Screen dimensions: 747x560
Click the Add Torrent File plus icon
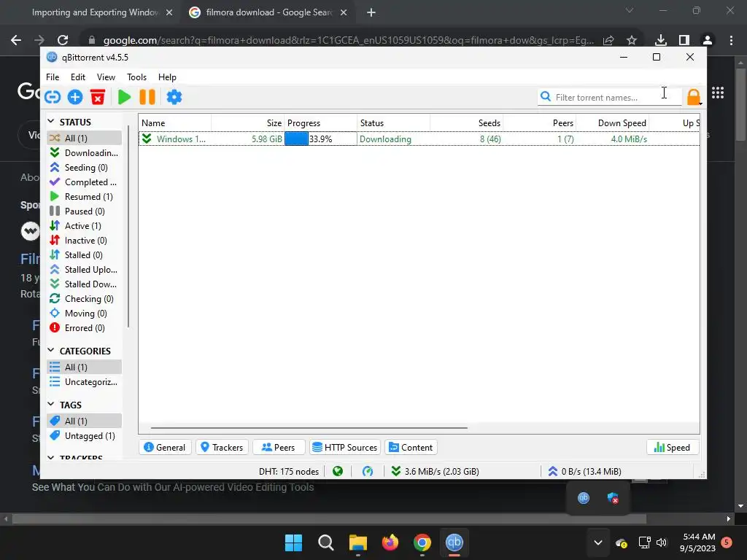[x=75, y=97]
